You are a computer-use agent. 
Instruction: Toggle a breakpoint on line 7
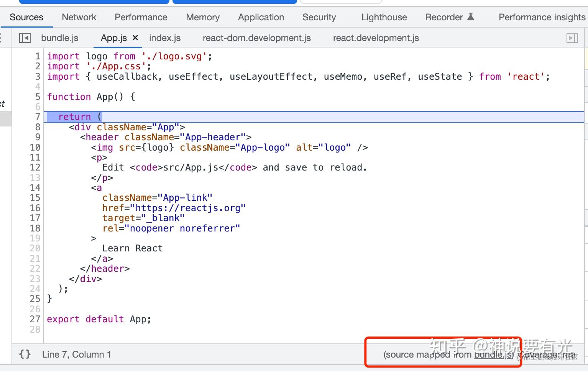coord(37,117)
